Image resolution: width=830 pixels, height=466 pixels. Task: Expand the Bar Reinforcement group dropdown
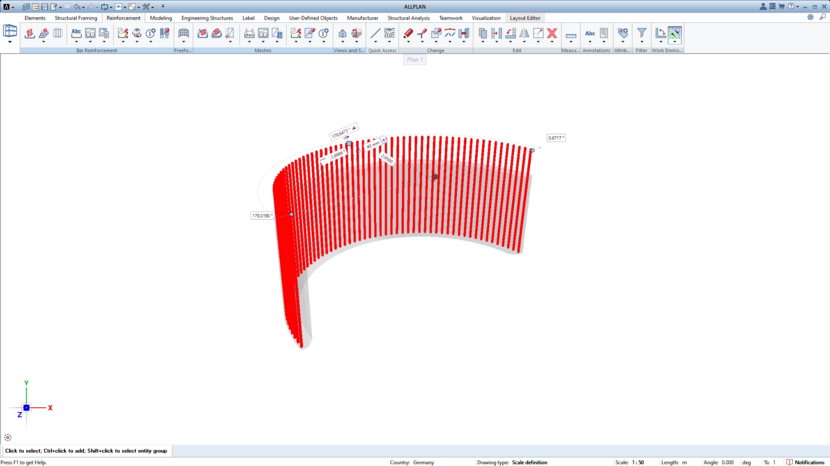(97, 50)
